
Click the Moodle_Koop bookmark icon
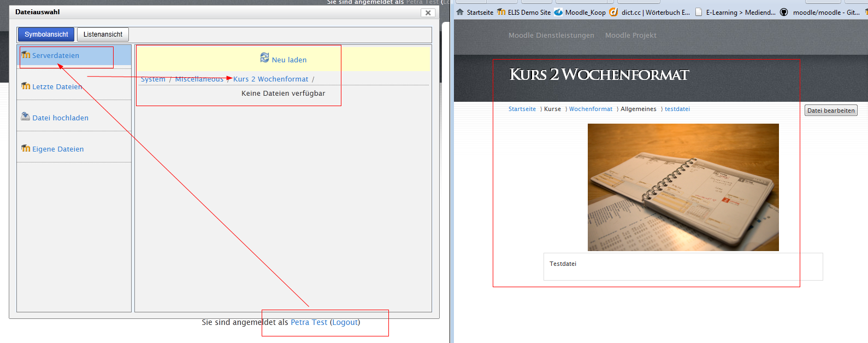(x=558, y=12)
